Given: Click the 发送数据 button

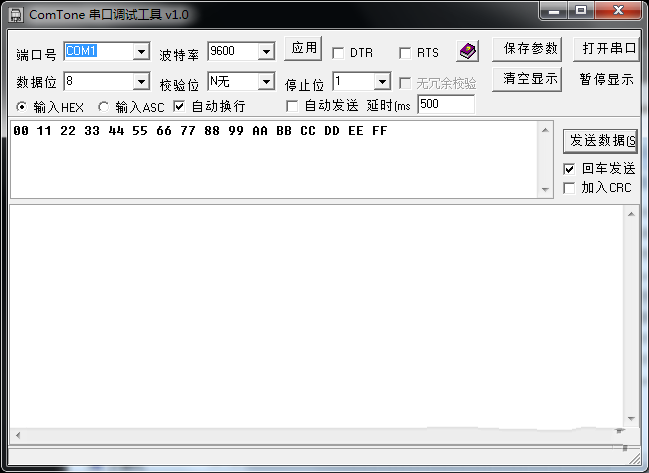Looking at the screenshot, I should click(601, 141).
